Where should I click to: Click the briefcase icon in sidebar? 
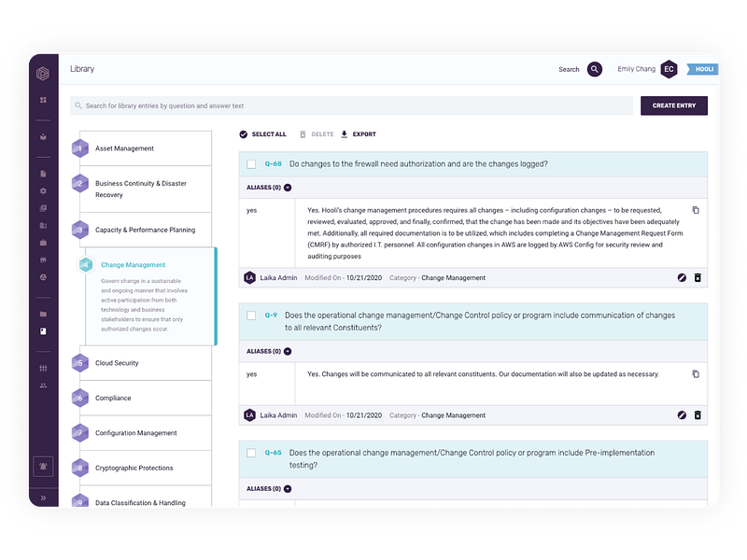point(43,243)
